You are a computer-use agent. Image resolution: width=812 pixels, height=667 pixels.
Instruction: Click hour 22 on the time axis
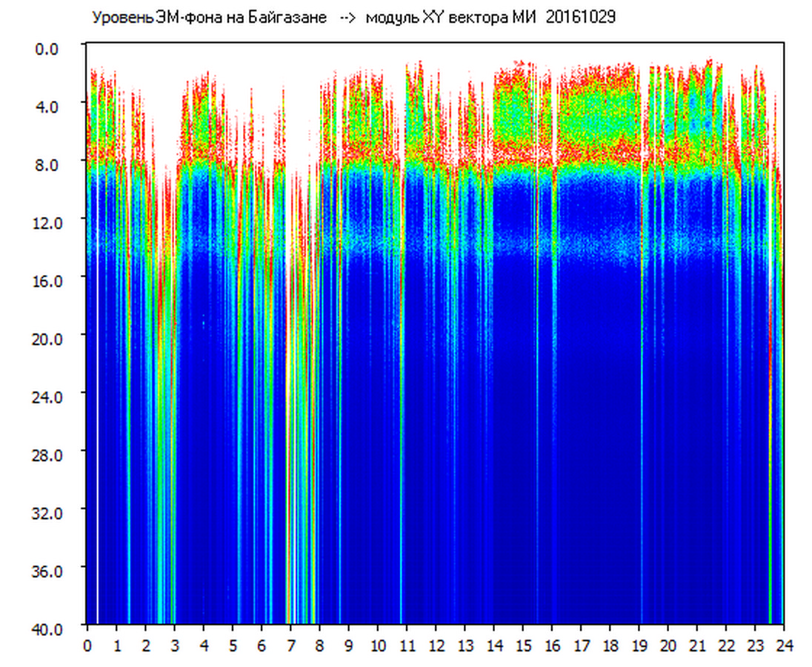pos(726,646)
